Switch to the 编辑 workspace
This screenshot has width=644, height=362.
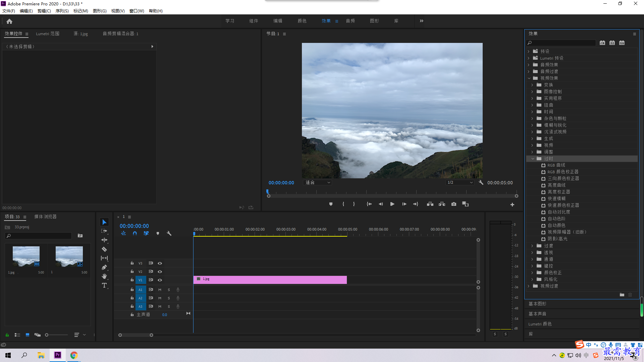point(278,21)
